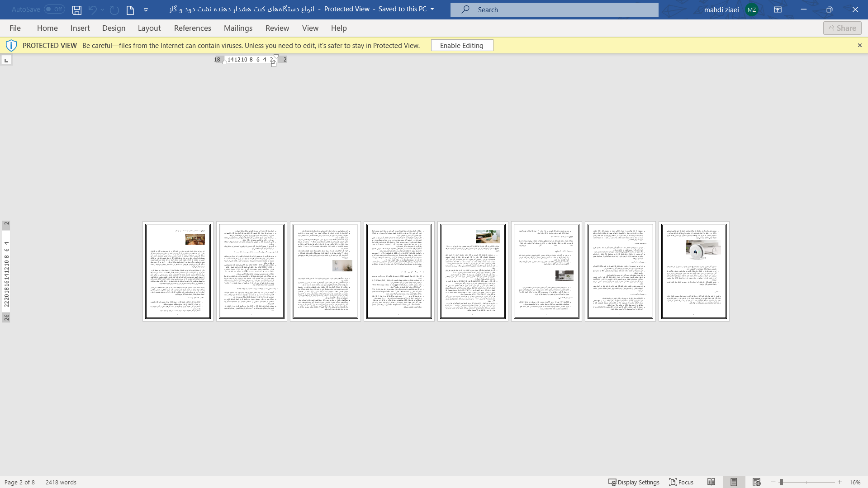Click the Redo icon
The width and height of the screenshot is (868, 488).
(x=114, y=9)
